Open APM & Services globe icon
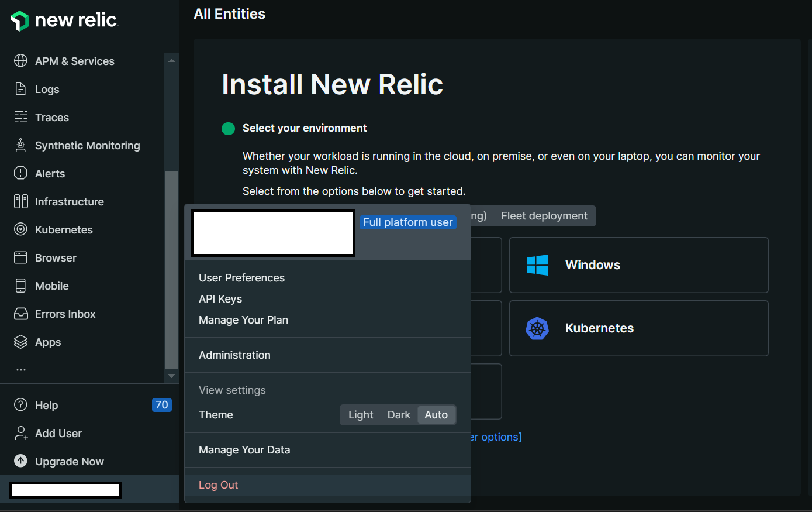Screen dimensions: 812x512 20,61
